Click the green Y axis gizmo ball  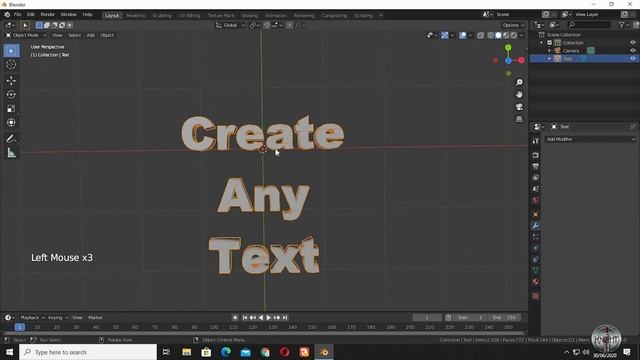tap(508, 48)
